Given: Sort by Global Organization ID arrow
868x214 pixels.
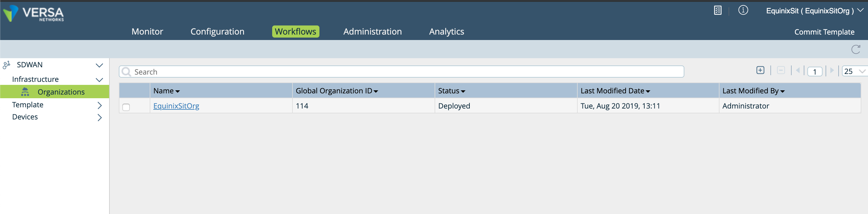Looking at the screenshot, I should [x=376, y=91].
